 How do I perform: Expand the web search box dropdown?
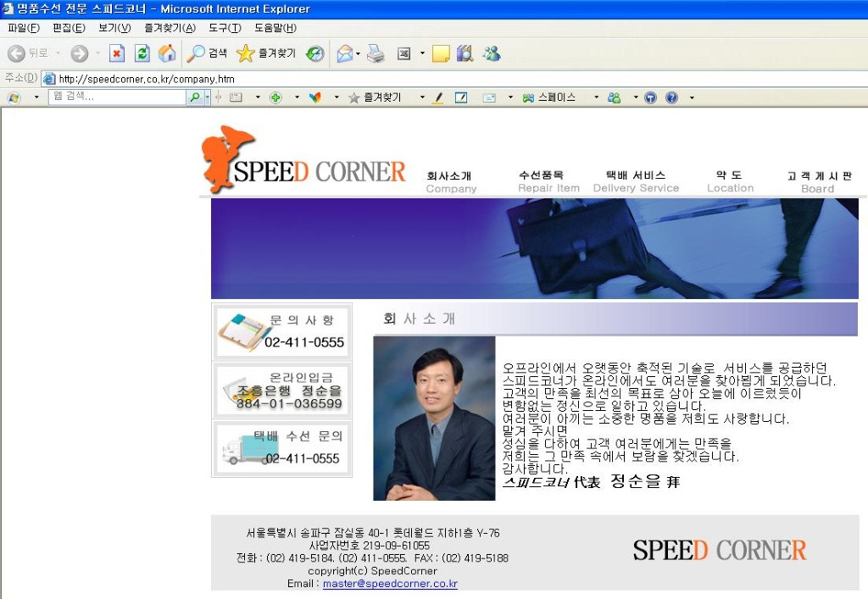pos(207,97)
